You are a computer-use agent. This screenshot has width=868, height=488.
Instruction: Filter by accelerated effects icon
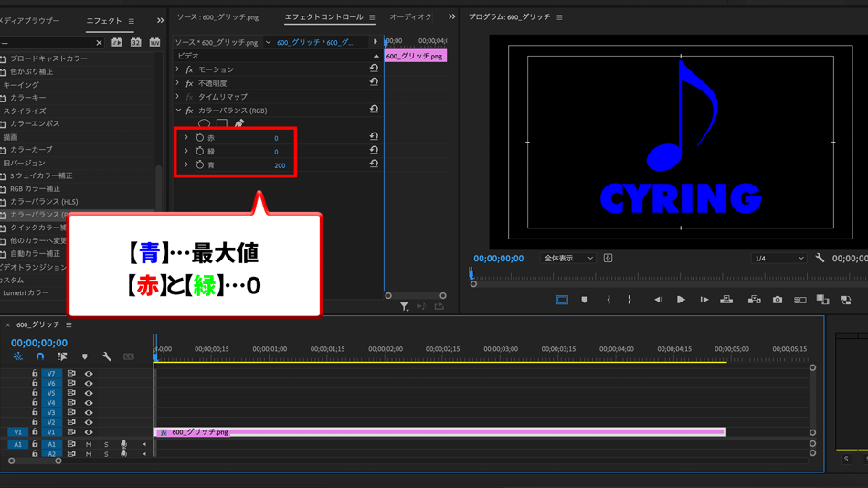click(x=117, y=42)
